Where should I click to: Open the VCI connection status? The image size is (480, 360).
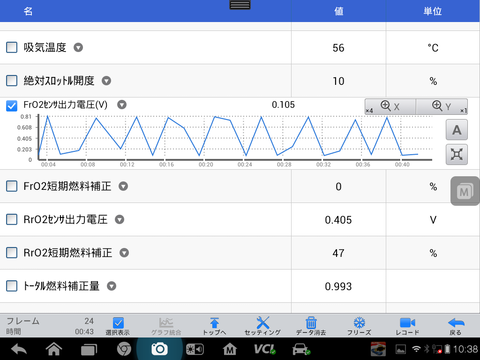(x=265, y=349)
